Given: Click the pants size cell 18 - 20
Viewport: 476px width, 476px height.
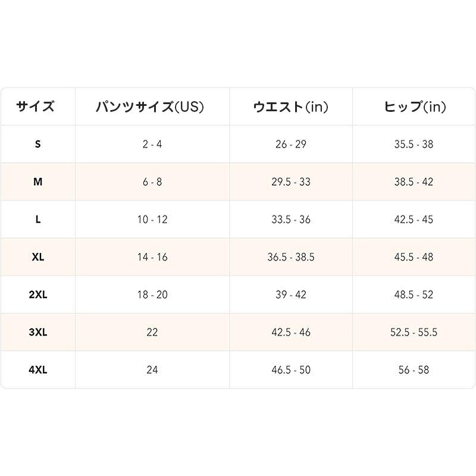Looking at the screenshot, I should click(152, 295).
